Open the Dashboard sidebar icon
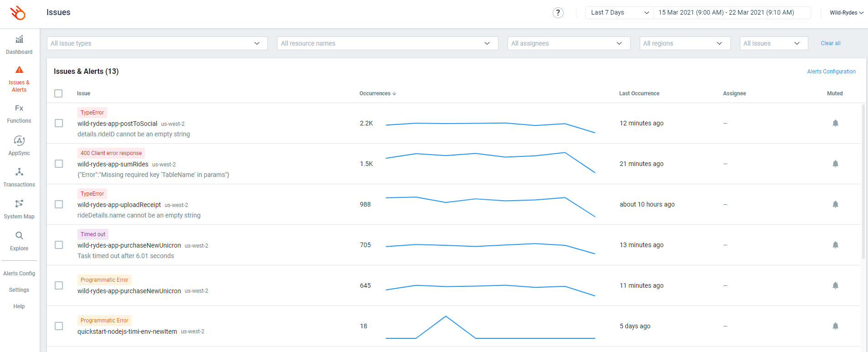868x352 pixels. [x=19, y=39]
